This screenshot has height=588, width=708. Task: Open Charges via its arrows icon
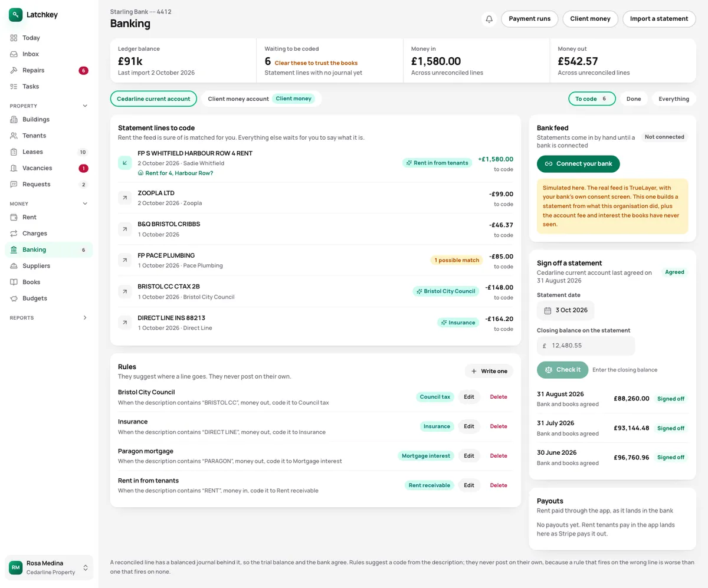click(x=14, y=234)
